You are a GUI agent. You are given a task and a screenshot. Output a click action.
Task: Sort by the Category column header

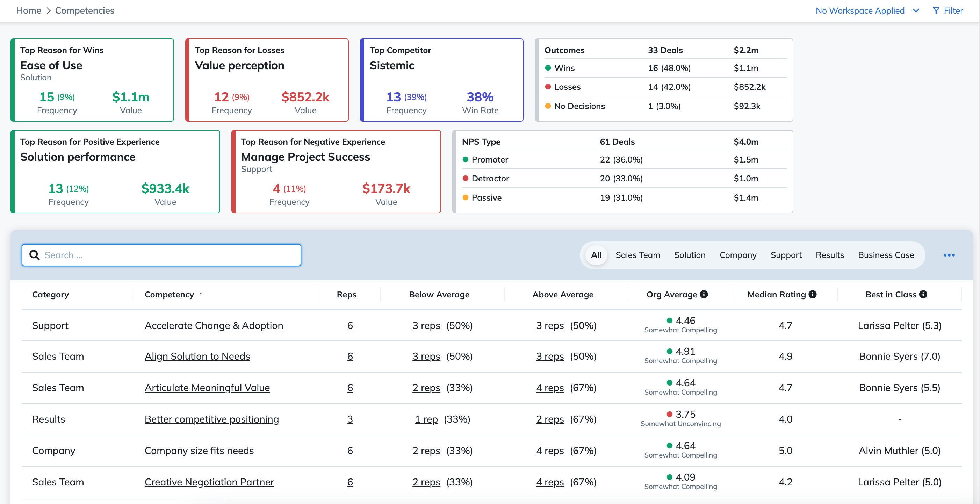[x=50, y=294]
